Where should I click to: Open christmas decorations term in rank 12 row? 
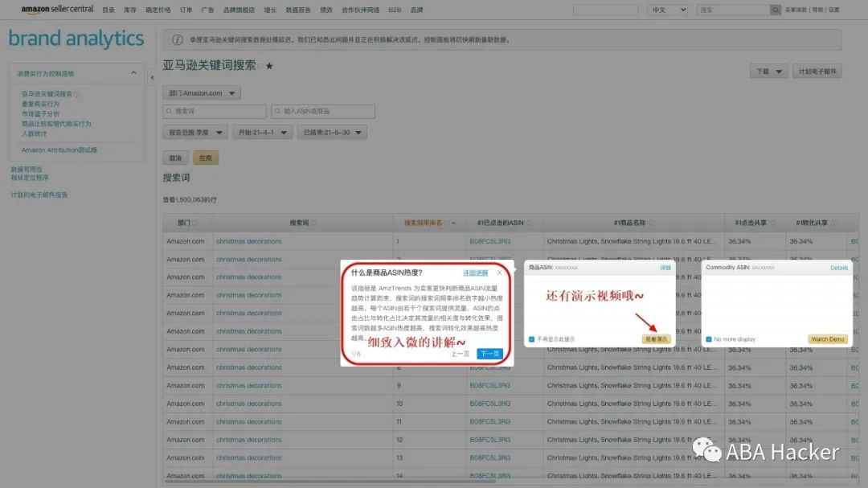coord(248,440)
